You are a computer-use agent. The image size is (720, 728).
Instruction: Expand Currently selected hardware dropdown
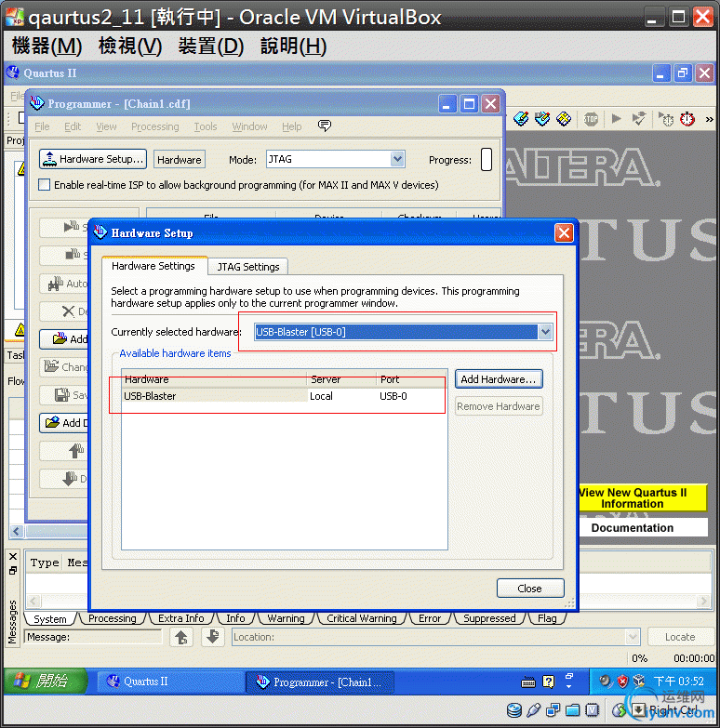coord(545,332)
